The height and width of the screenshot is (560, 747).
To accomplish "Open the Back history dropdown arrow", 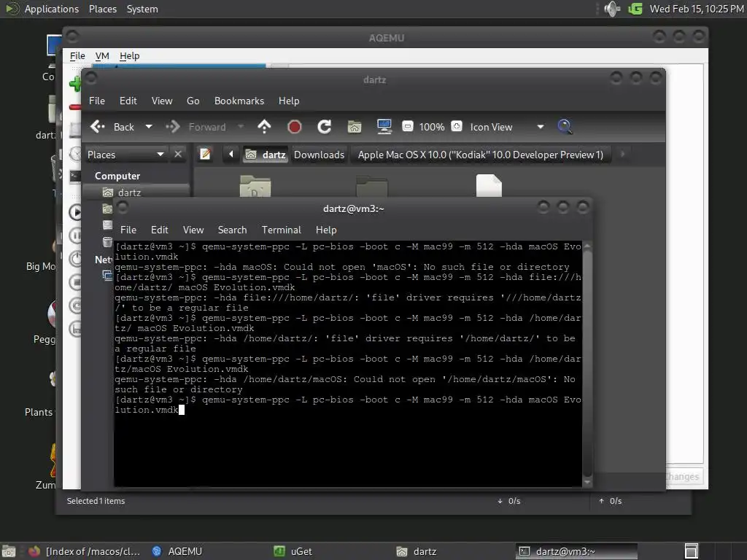I will click(149, 127).
